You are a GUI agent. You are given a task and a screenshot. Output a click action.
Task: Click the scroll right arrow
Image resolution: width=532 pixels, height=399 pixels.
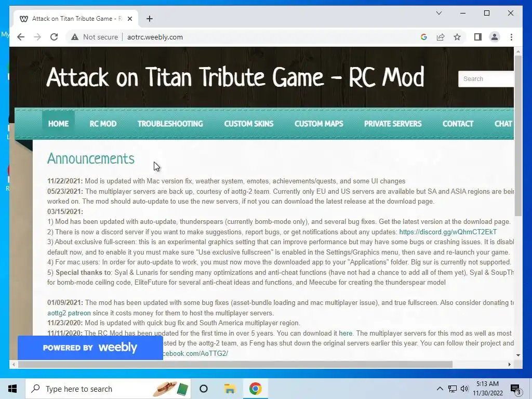point(510,364)
